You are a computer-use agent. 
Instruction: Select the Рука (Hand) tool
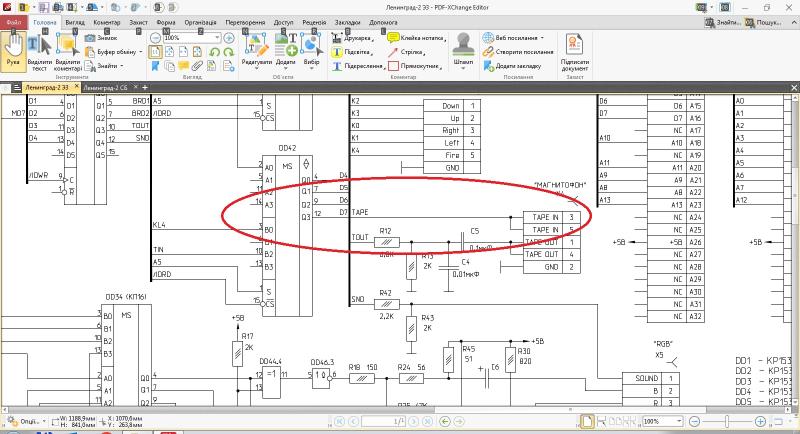(13, 50)
